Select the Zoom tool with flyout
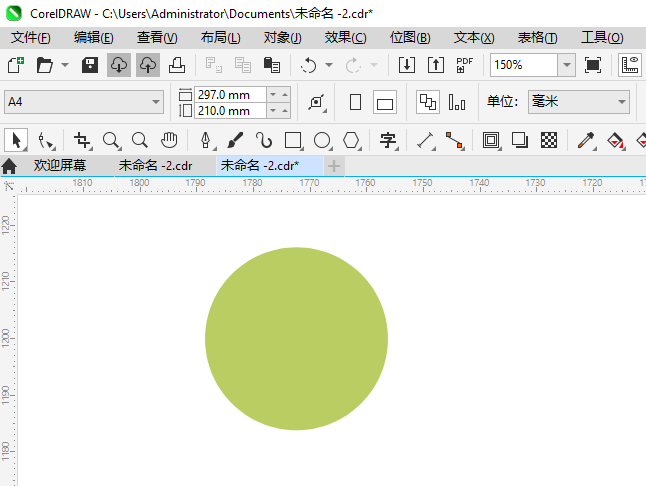Image resolution: width=646 pixels, height=486 pixels. click(111, 140)
